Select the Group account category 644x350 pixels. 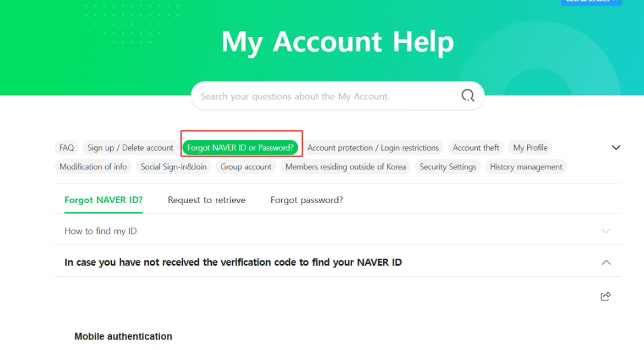pos(246,167)
